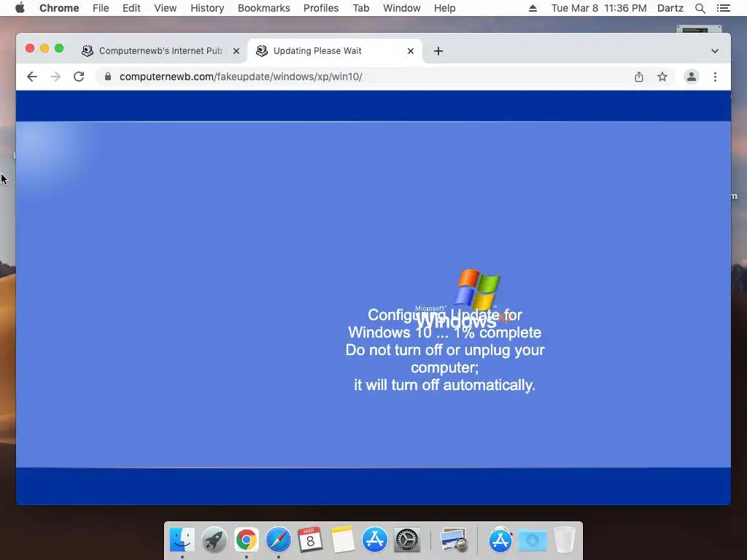Click the '1% complete' update text
The image size is (747, 560).
tap(497, 332)
